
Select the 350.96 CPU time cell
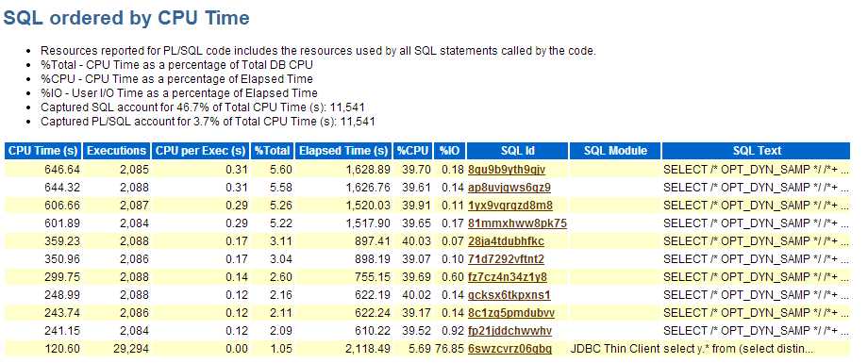coord(63,259)
